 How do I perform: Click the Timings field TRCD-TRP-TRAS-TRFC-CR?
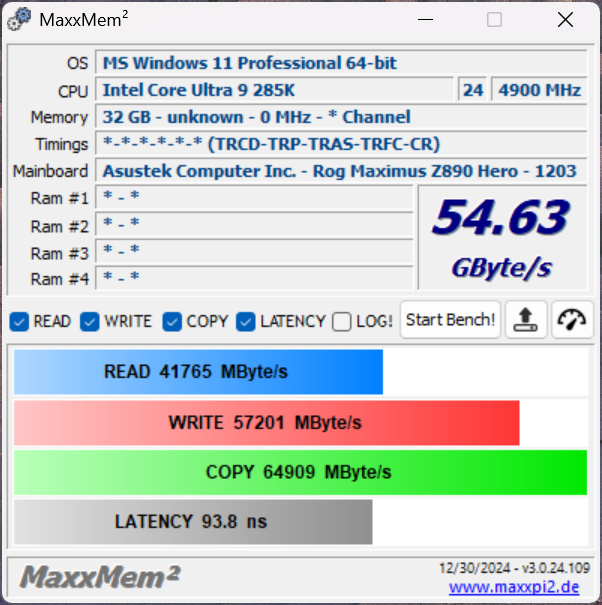(342, 144)
